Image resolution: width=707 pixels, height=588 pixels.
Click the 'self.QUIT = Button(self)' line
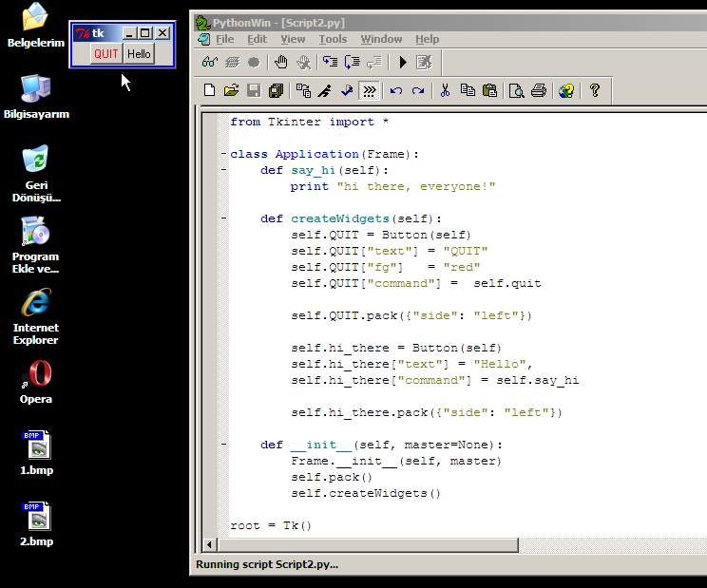tap(381, 235)
